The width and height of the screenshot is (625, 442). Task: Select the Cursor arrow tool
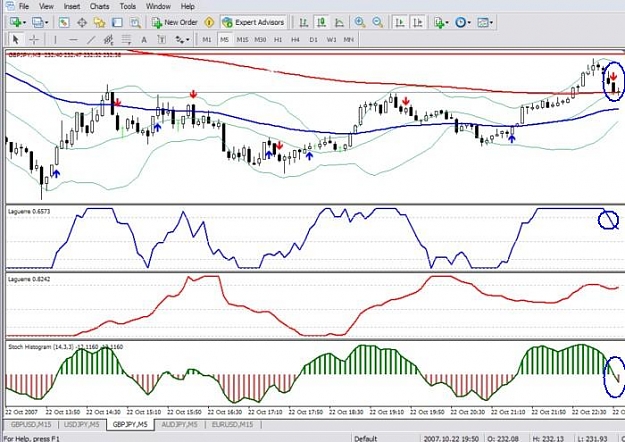(16, 39)
